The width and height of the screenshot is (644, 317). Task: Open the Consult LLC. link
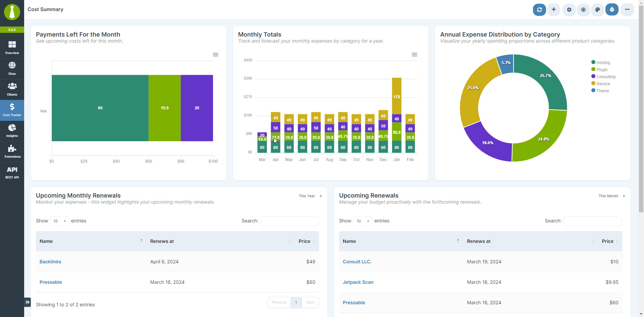(x=357, y=262)
